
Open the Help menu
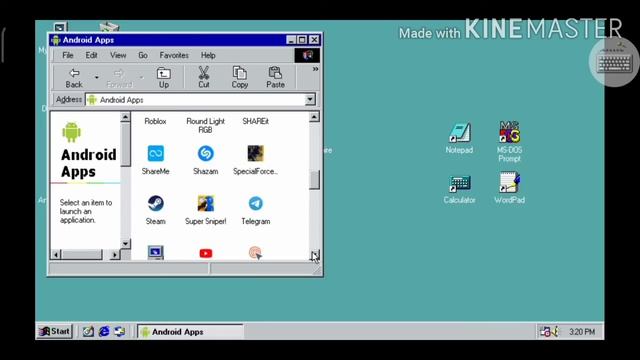point(208,55)
